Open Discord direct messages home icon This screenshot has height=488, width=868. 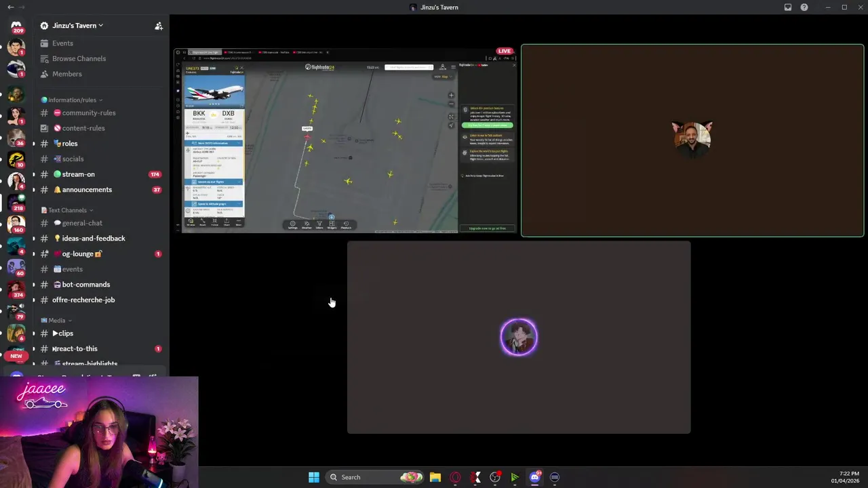pos(16,26)
